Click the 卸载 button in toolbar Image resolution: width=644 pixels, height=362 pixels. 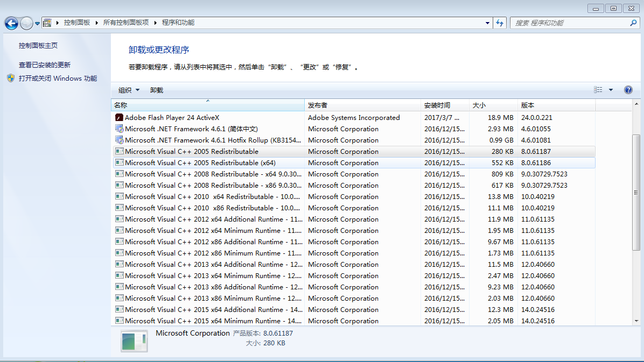(156, 90)
